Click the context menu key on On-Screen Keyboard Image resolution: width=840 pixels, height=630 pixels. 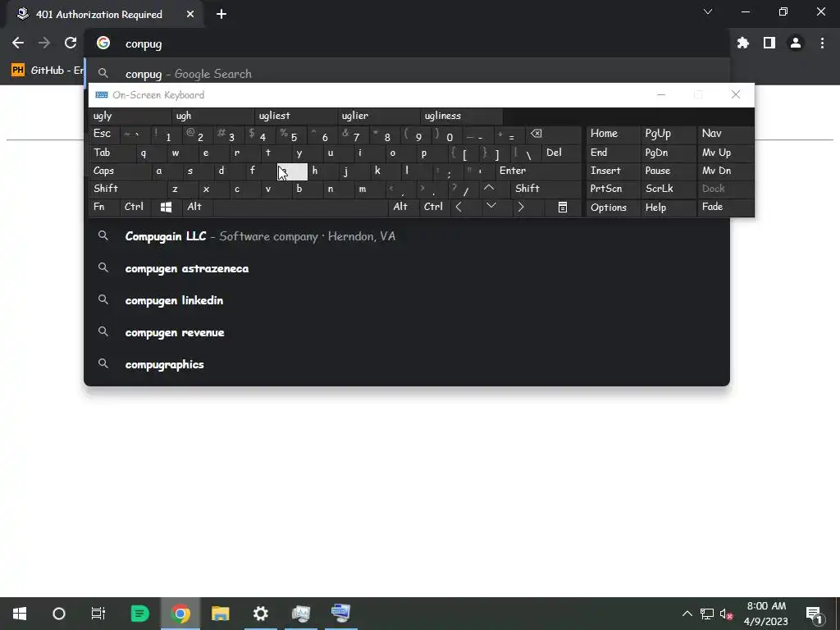click(x=562, y=207)
